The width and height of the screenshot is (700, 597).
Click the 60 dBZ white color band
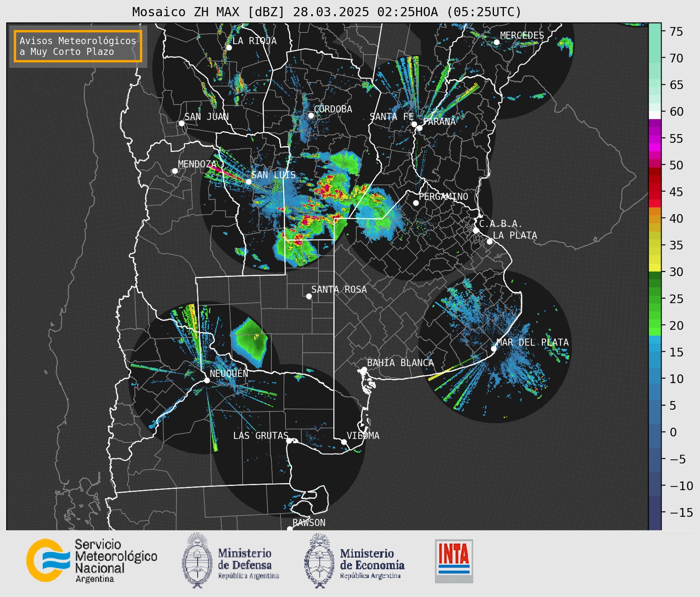[x=655, y=115]
